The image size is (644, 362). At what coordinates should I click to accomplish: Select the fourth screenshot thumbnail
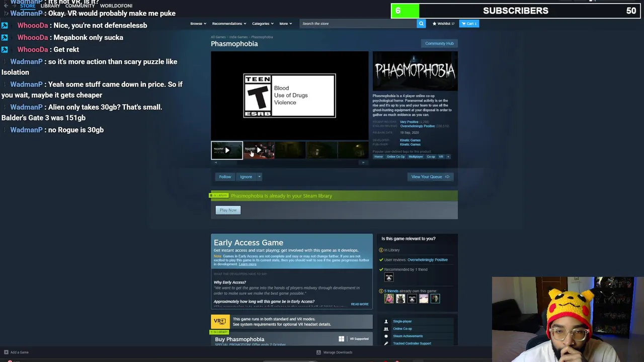pos(322,150)
